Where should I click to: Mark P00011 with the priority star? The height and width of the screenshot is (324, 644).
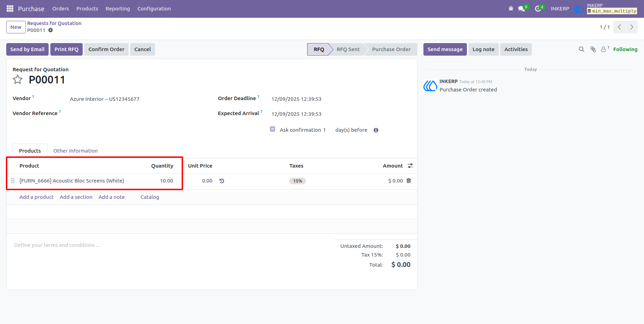[x=18, y=80]
